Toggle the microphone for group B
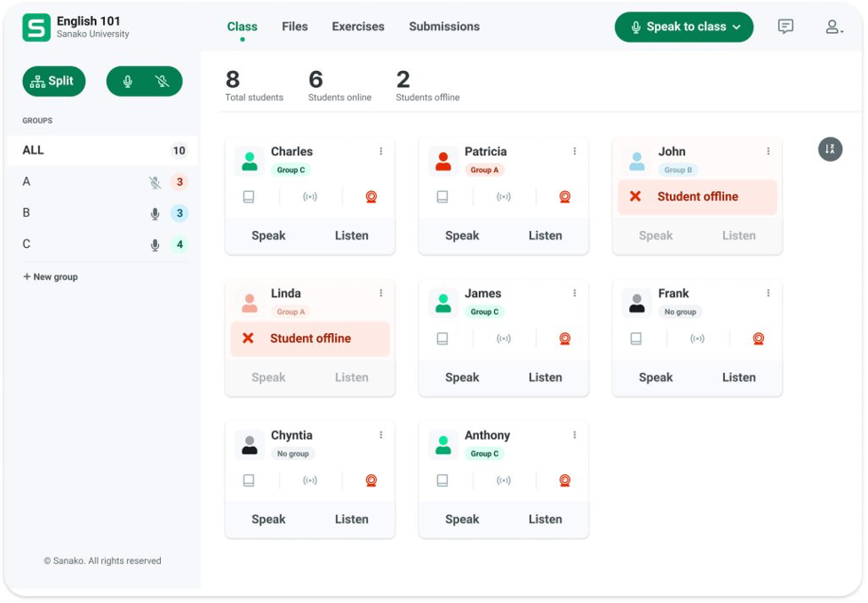Screen dimensions: 868x603 click(155, 213)
